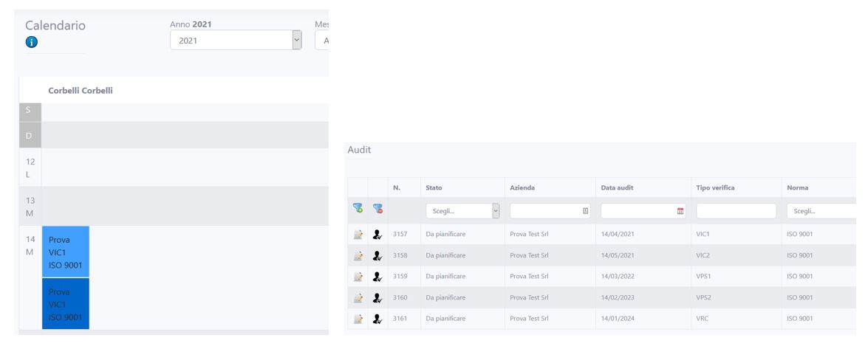Click assign auditor icon for audit 3158
Image resolution: width=868 pixels, height=349 pixels.
(377, 256)
